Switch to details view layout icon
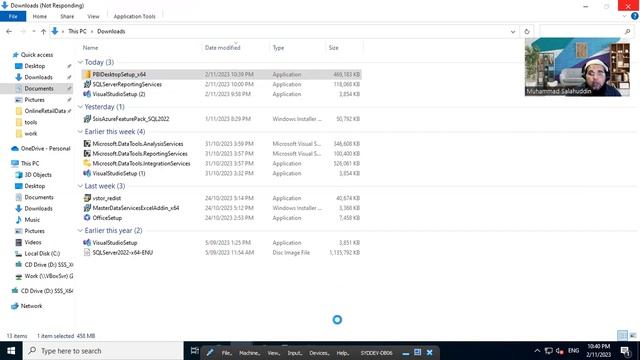The width and height of the screenshot is (640, 360). pyautogui.click(x=622, y=336)
